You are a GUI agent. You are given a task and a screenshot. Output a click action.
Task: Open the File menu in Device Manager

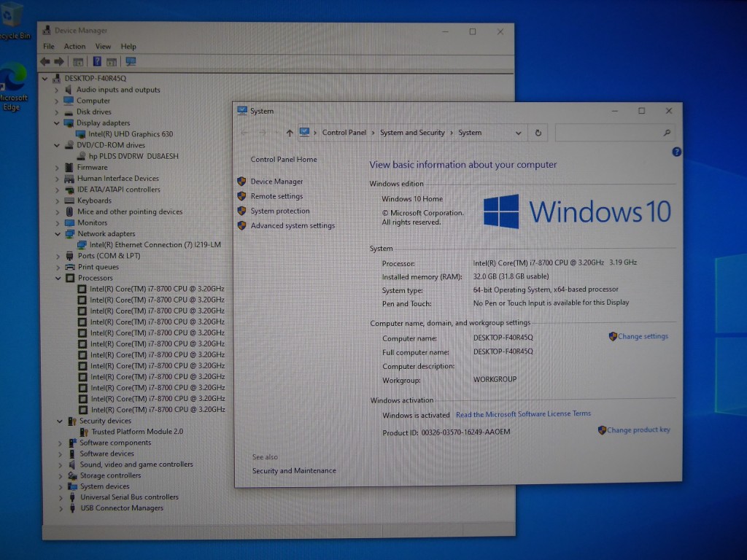(49, 46)
